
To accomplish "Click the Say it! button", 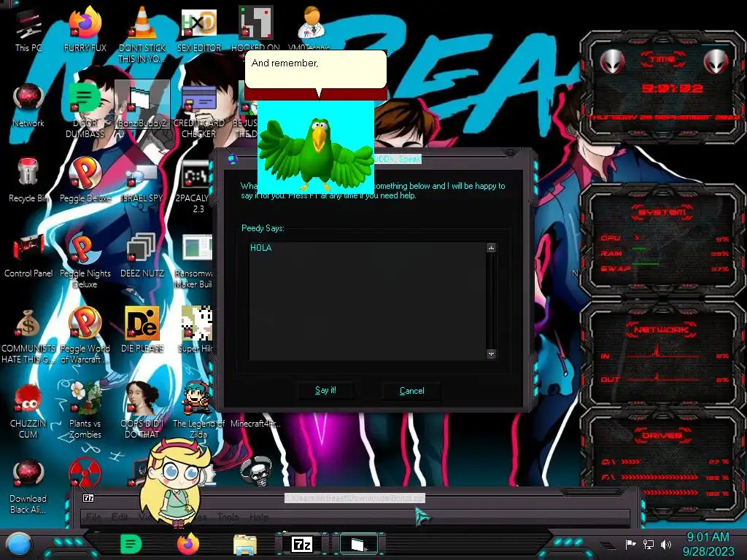I will point(325,391).
